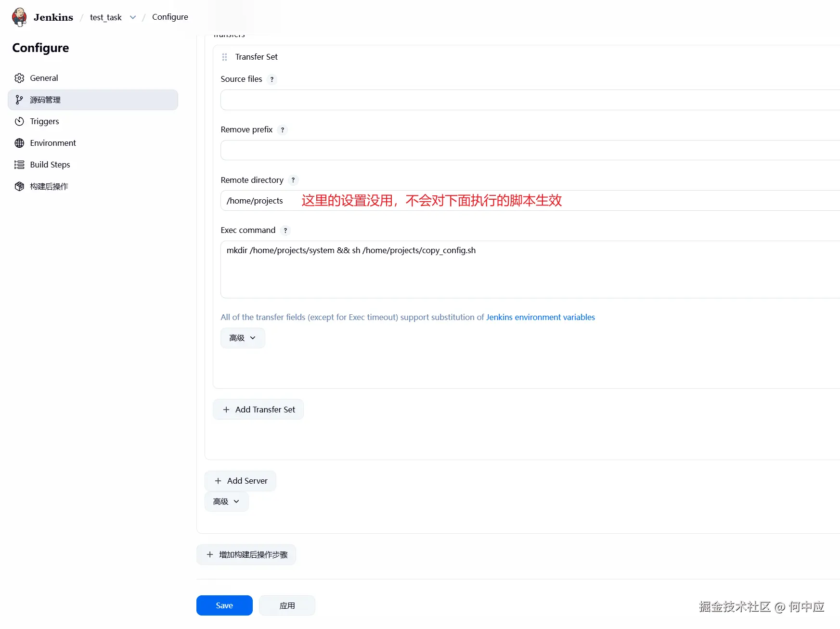Open Environment via the globe icon
The height and width of the screenshot is (629, 840).
[19, 143]
